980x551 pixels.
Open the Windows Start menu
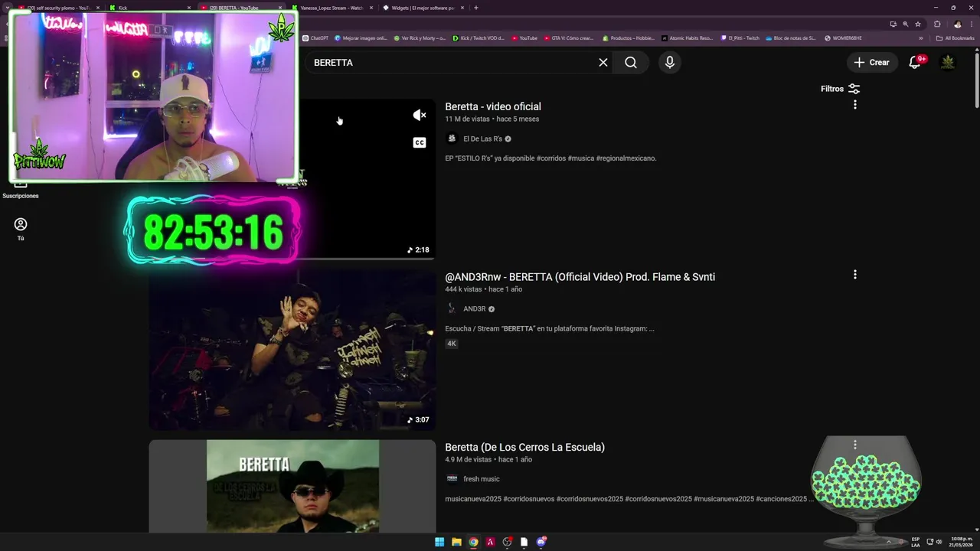tap(439, 542)
